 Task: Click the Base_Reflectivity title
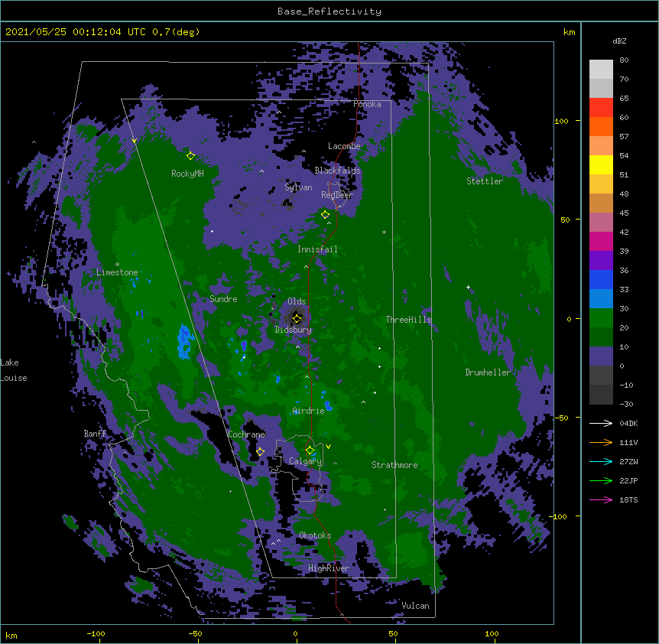coord(329,11)
